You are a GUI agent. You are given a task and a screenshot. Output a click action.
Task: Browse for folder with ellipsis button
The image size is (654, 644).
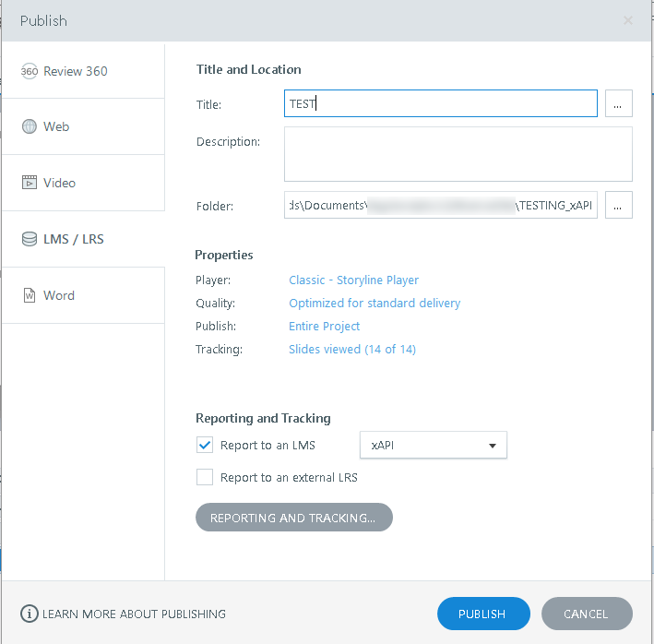tap(618, 205)
